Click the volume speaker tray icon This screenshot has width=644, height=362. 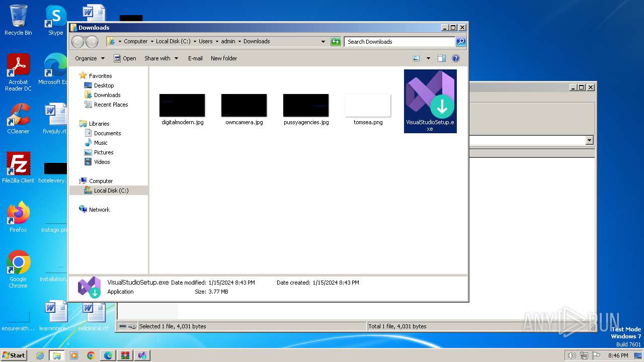click(x=572, y=355)
